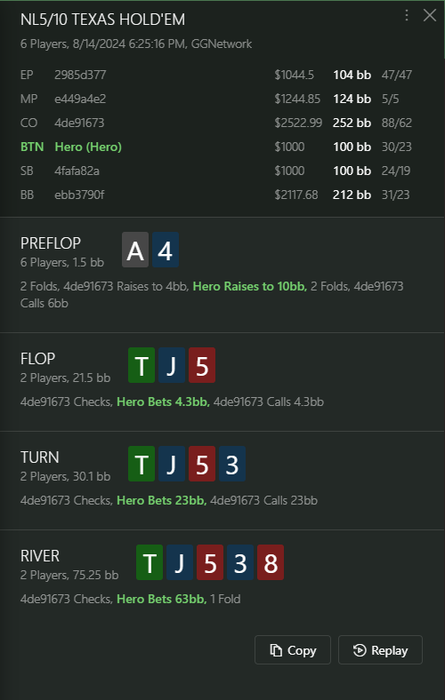Close the hand history panel

(429, 16)
